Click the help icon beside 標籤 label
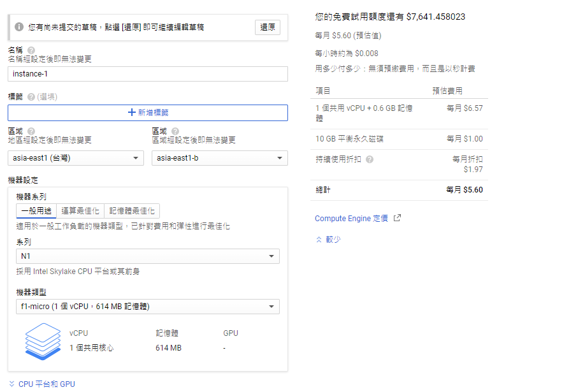The height and width of the screenshot is (392, 571). point(31,97)
